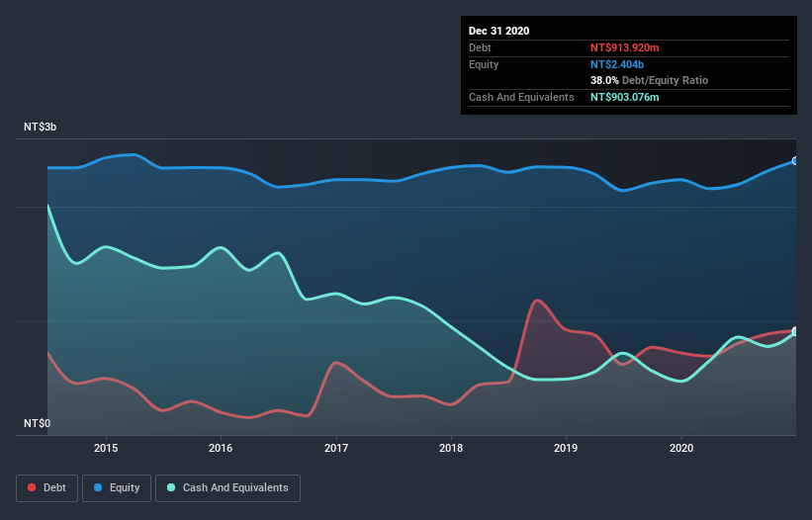Click the NT$2.404b equity value

pyautogui.click(x=617, y=64)
